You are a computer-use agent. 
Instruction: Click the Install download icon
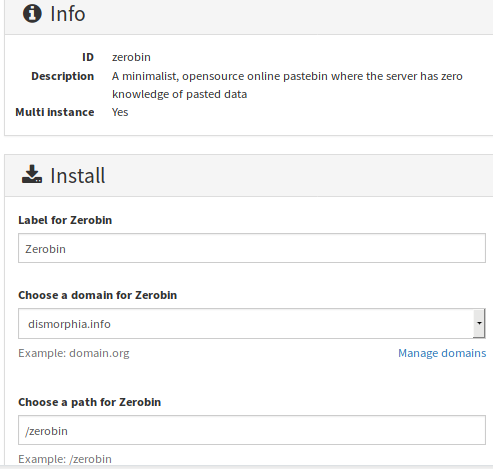(x=32, y=174)
